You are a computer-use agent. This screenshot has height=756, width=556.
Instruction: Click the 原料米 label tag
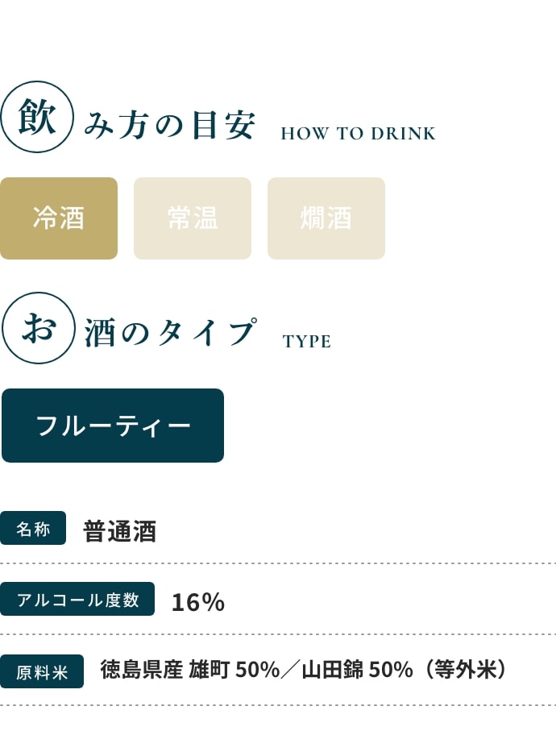pyautogui.click(x=41, y=671)
